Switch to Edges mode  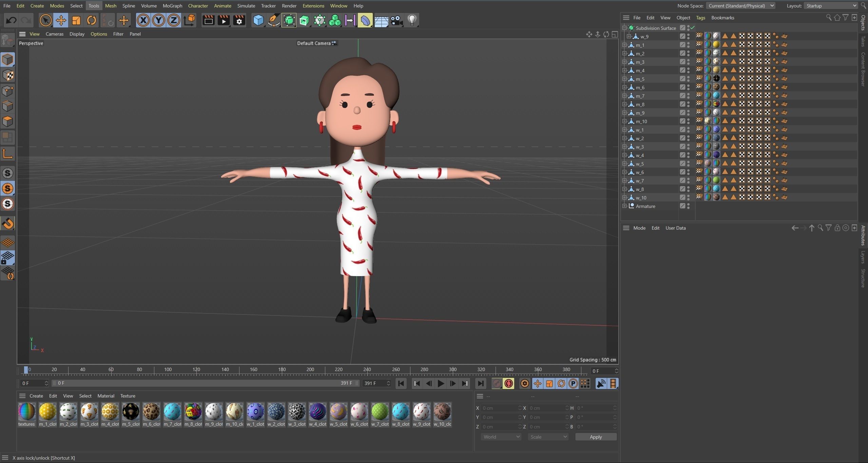coord(8,106)
